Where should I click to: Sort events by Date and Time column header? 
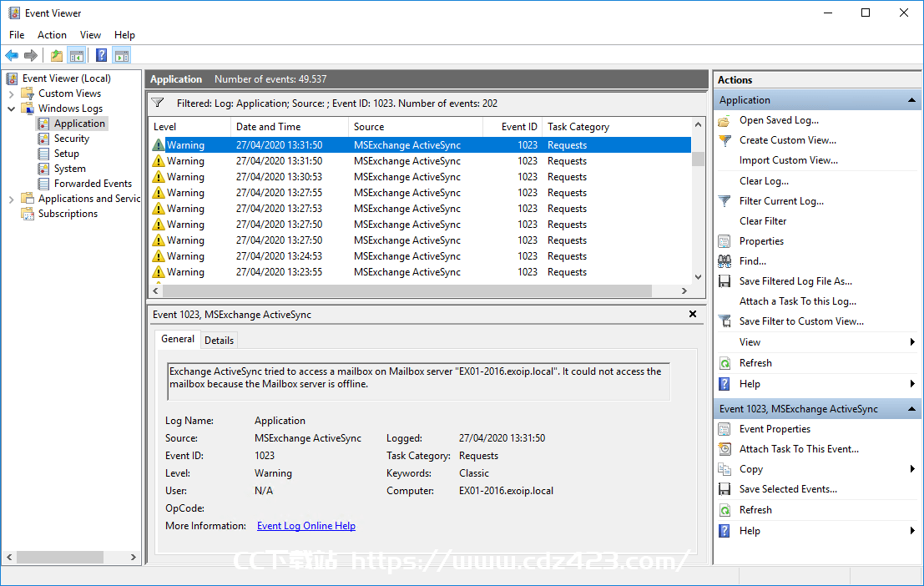(x=290, y=127)
